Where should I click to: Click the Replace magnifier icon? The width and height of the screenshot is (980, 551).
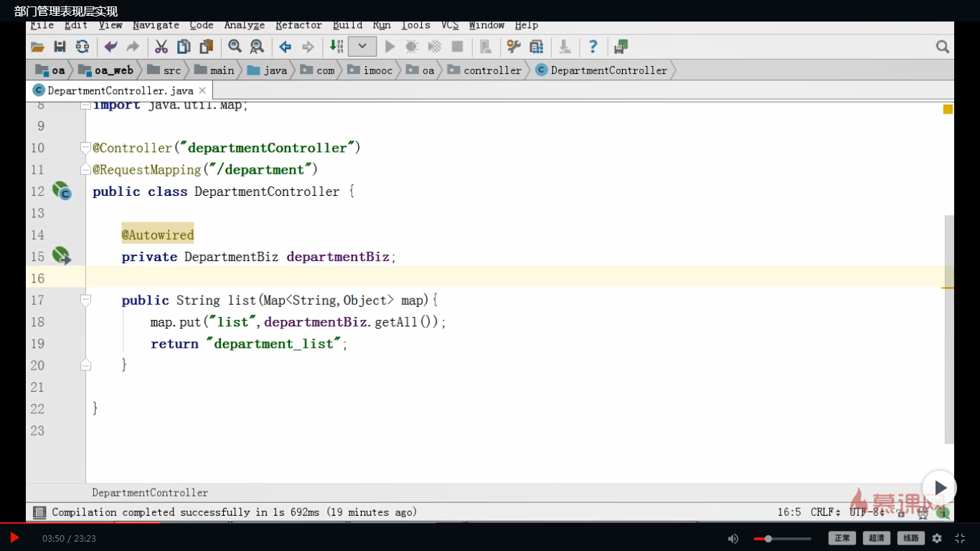pyautogui.click(x=257, y=47)
